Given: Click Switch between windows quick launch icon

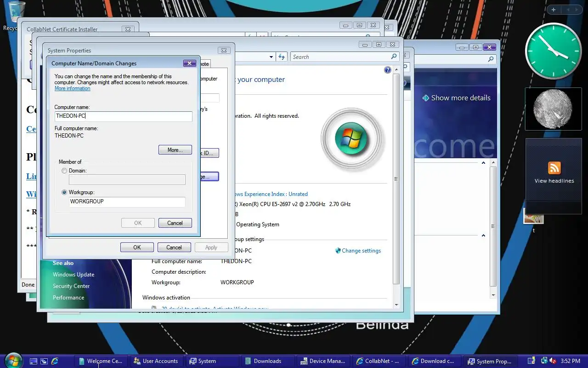Looking at the screenshot, I should point(44,362).
